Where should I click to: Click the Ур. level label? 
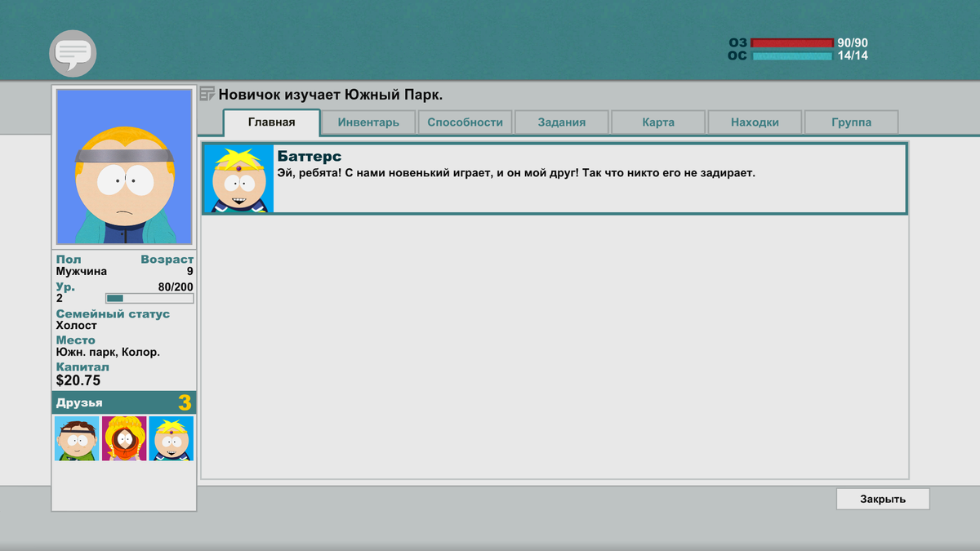(x=65, y=287)
